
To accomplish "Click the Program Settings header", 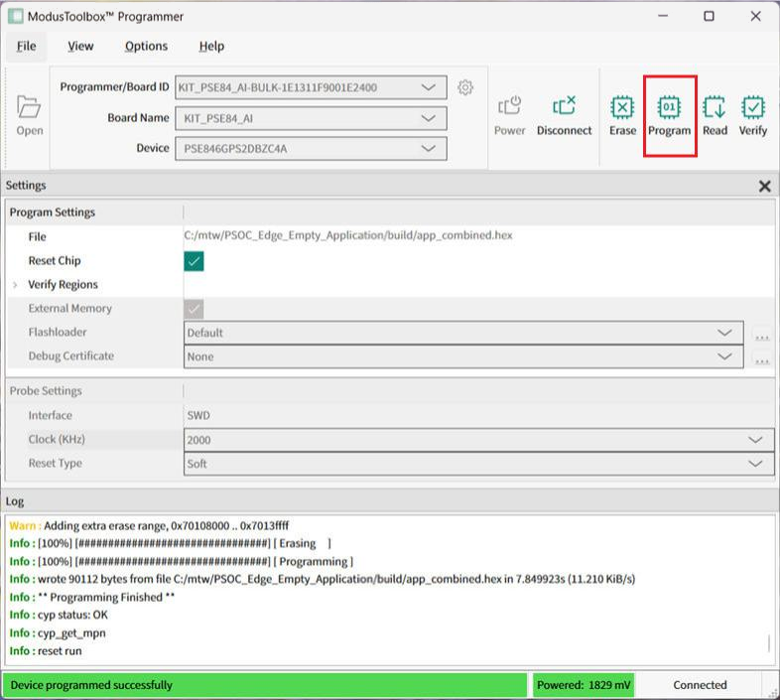I will [x=53, y=212].
